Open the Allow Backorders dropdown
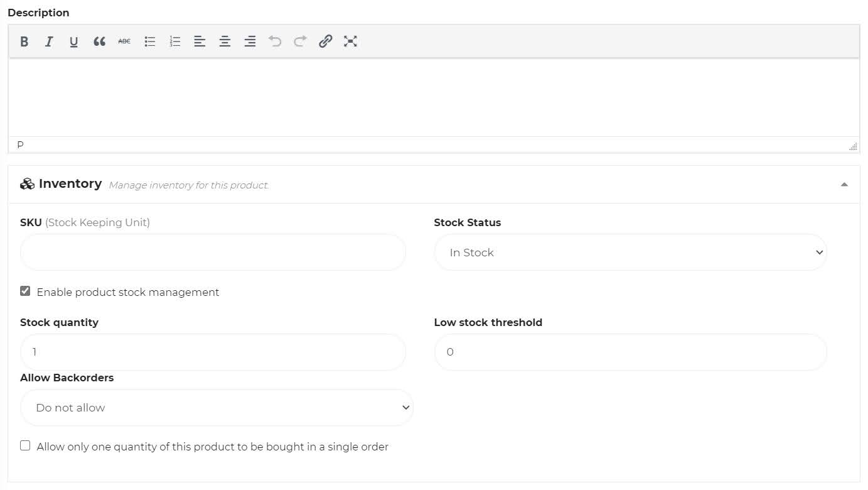Screen dimensions: 868x490 (x=217, y=408)
